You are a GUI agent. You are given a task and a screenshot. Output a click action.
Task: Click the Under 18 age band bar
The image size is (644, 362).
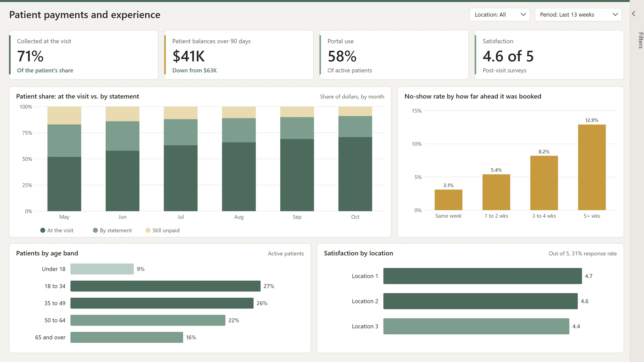(102, 269)
